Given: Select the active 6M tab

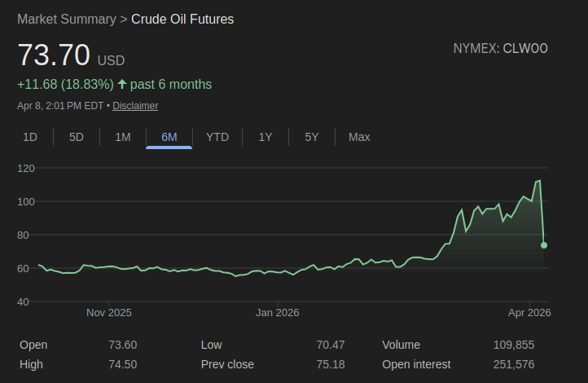Looking at the screenshot, I should [169, 137].
